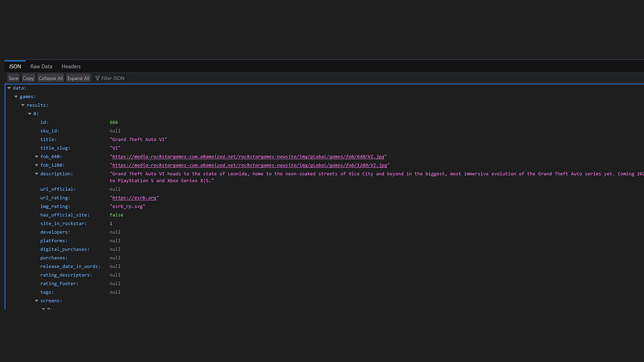
Task: Select the JSON tab
Action: pos(15,67)
